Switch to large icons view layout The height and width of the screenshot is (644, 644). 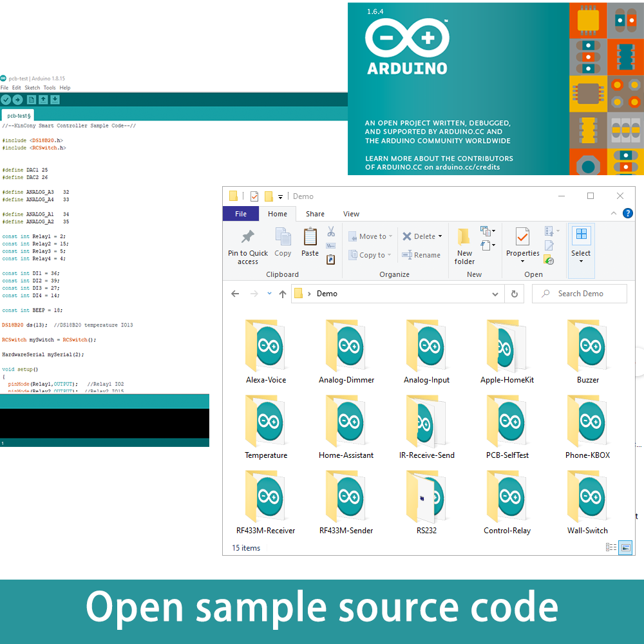625,547
